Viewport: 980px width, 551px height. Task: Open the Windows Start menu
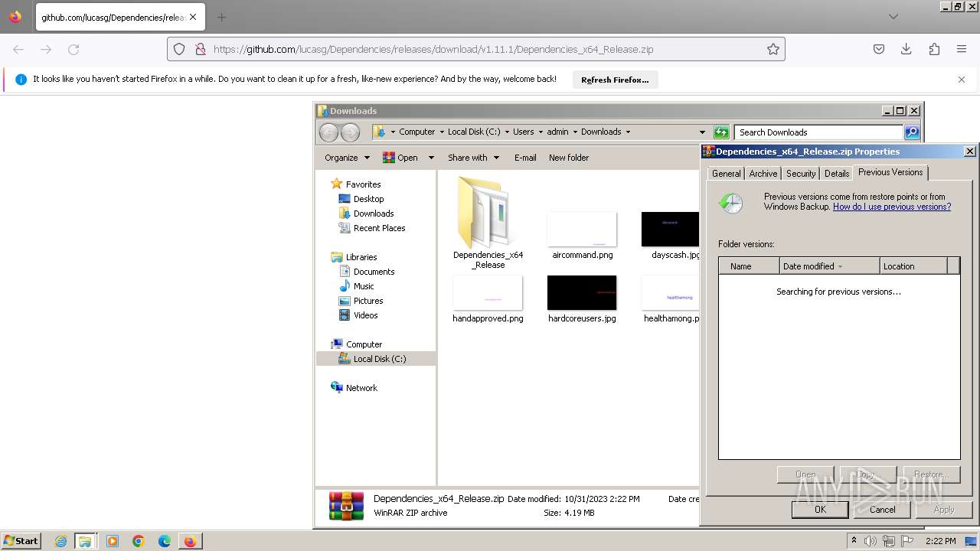(21, 541)
